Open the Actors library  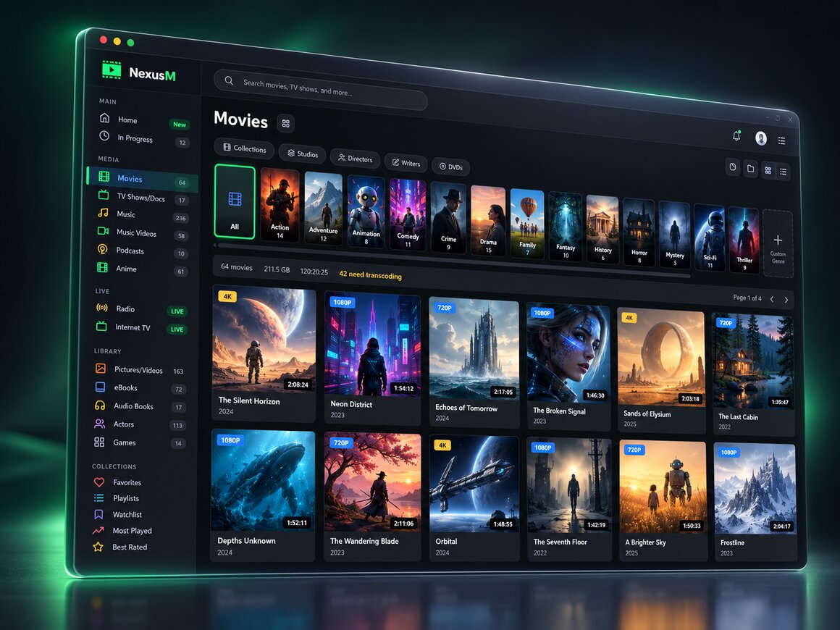tap(139, 424)
